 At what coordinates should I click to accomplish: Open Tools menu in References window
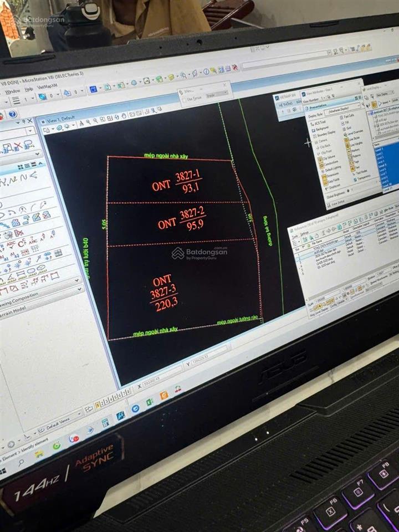pyautogui.click(x=294, y=236)
